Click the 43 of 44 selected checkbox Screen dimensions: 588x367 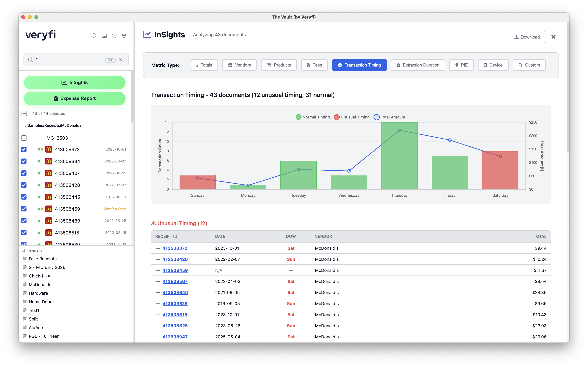24,113
